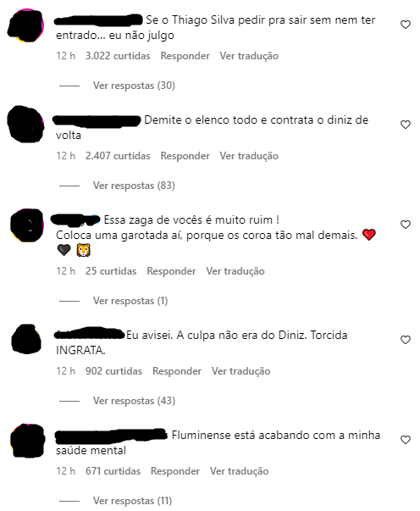Translate the 'saúde mental' comment
Image resolution: width=420 pixels, height=511 pixels.
click(x=240, y=471)
